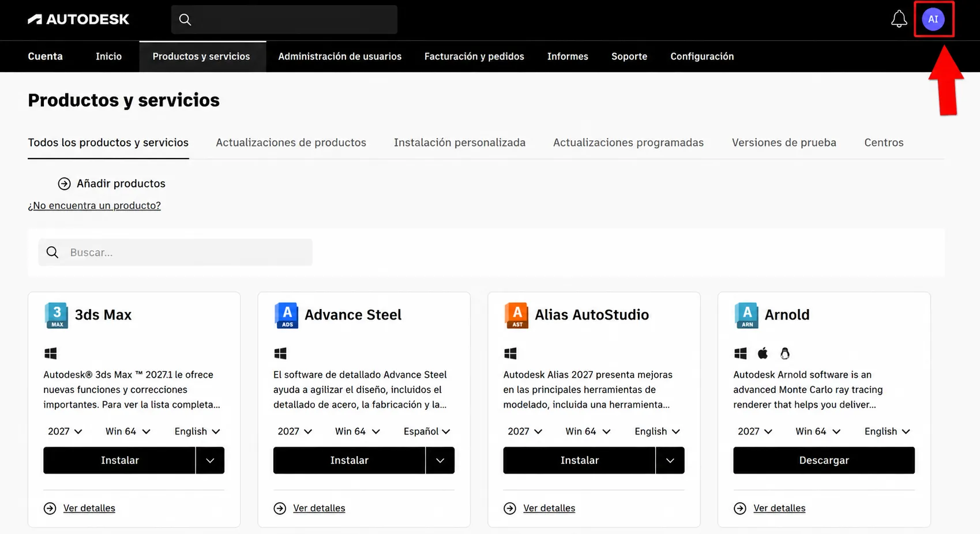Click the arrow icon beside 3ds Max Ver detalles

point(50,508)
